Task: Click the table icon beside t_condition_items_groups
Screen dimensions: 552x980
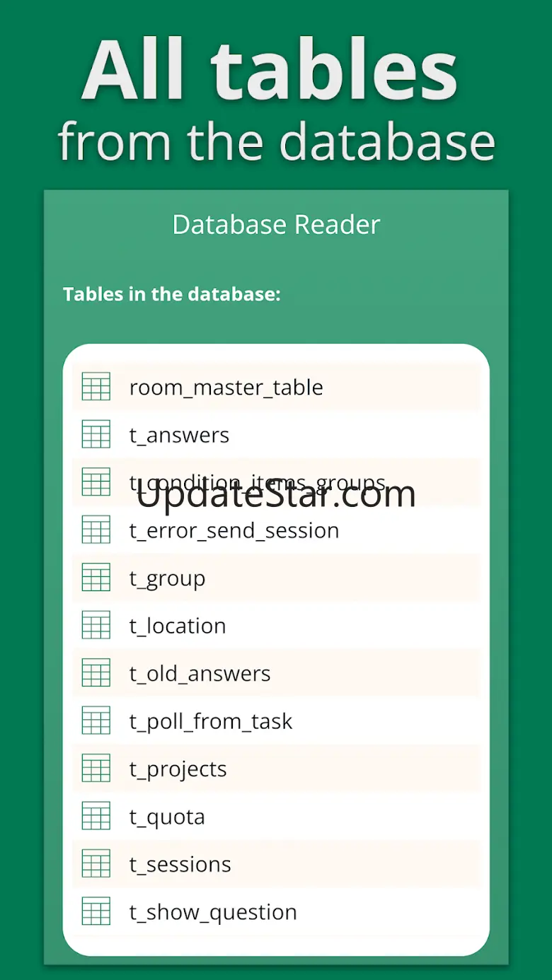Action: pyautogui.click(x=96, y=482)
